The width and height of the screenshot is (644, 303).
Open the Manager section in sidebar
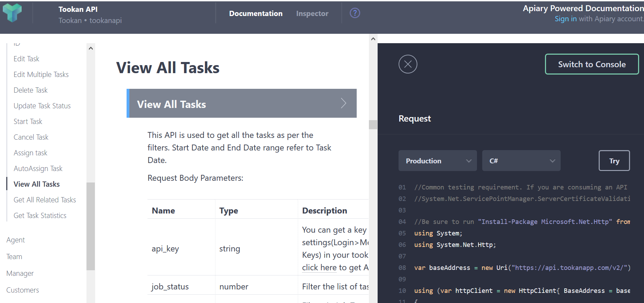pos(20,273)
